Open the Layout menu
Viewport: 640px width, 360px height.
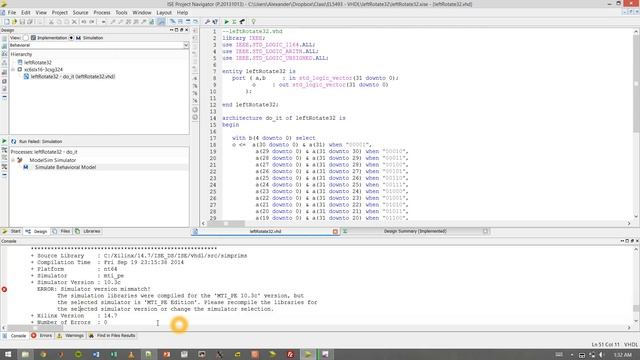[164, 13]
